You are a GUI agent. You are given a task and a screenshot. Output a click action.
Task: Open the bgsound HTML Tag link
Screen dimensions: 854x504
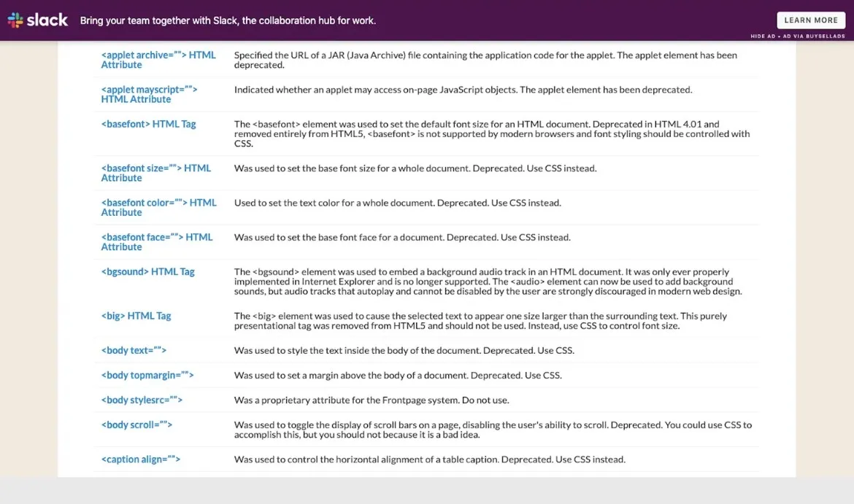[147, 271]
